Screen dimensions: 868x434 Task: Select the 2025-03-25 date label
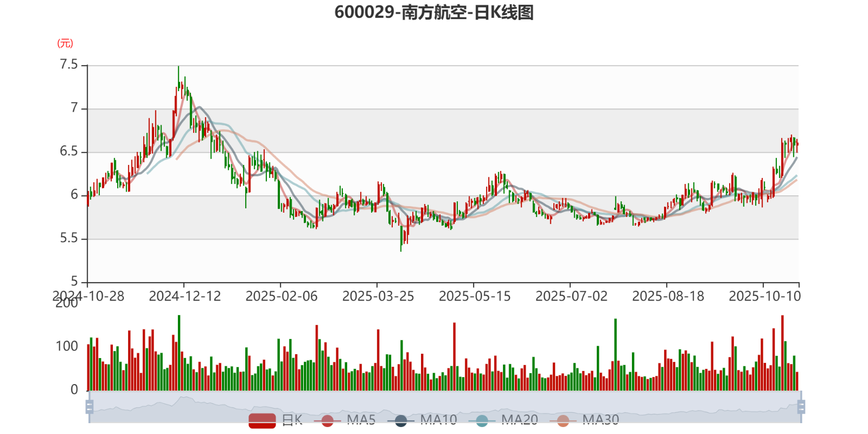(378, 296)
